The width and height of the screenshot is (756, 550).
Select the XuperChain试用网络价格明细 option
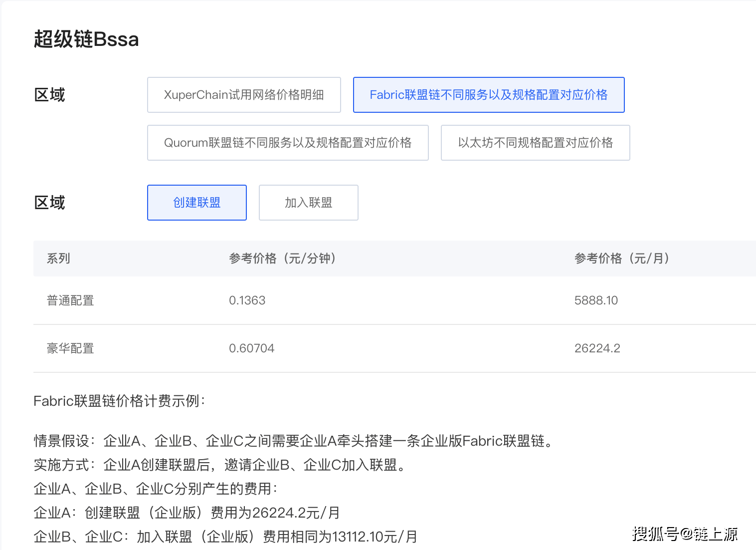244,95
